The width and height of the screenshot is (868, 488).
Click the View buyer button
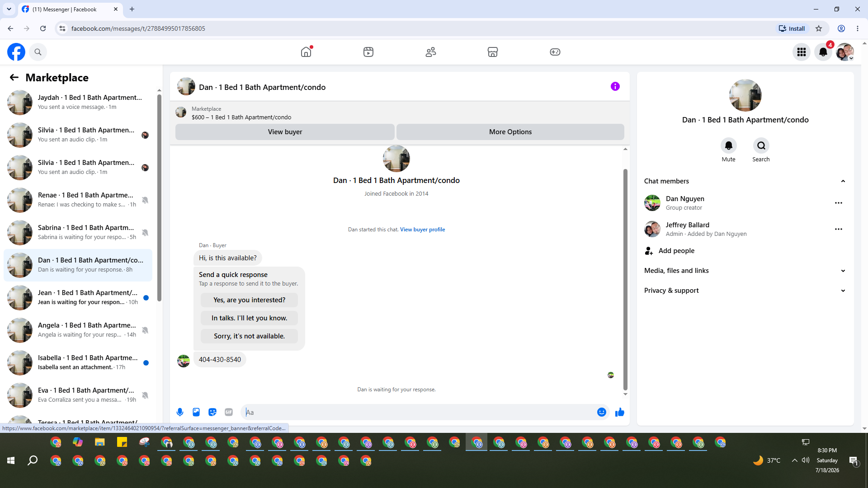tap(285, 132)
